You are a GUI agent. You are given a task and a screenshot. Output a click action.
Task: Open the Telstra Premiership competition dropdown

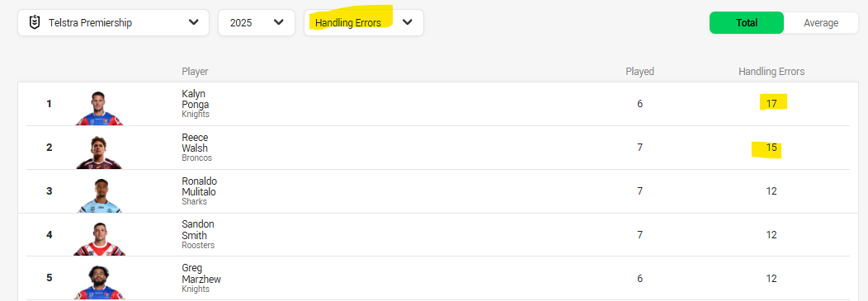point(114,23)
